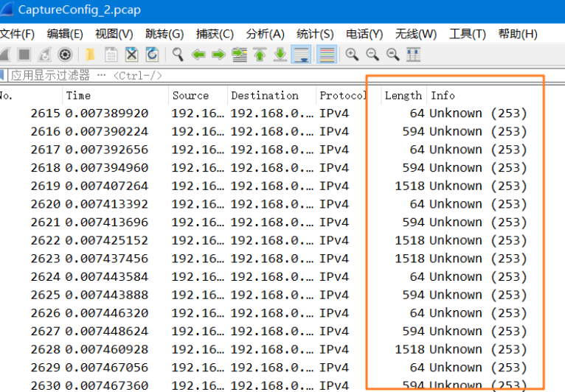Image resolution: width=565 pixels, height=392 pixels.
Task: Jump to first packet up arrow icon
Action: 260,55
